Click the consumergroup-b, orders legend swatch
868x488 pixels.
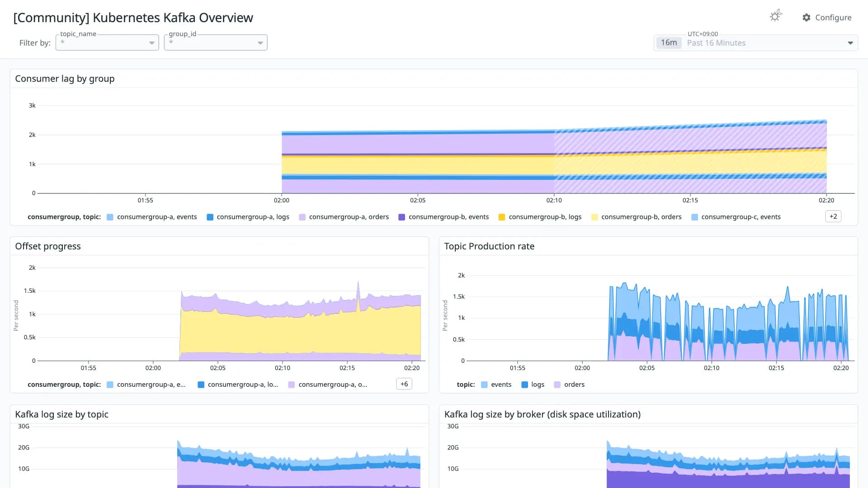(x=594, y=217)
